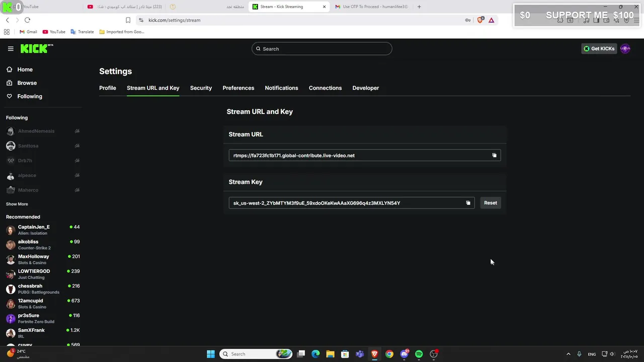The image size is (644, 362).
Task: Open the Profile settings tab
Action: (x=108, y=88)
